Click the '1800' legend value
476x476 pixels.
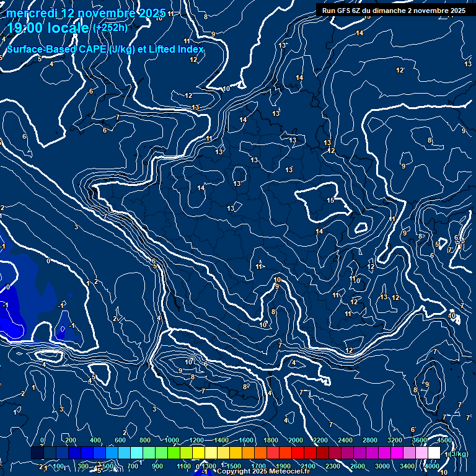[x=271, y=440]
